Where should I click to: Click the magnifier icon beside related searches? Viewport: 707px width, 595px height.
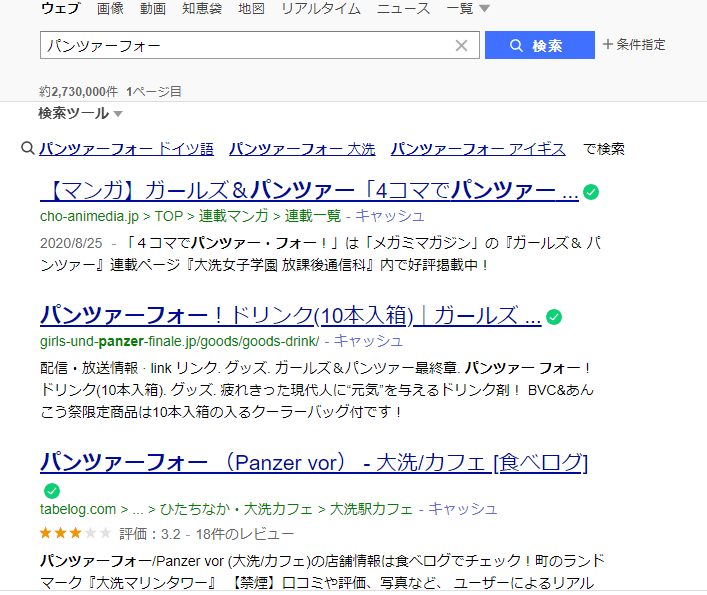pos(28,148)
